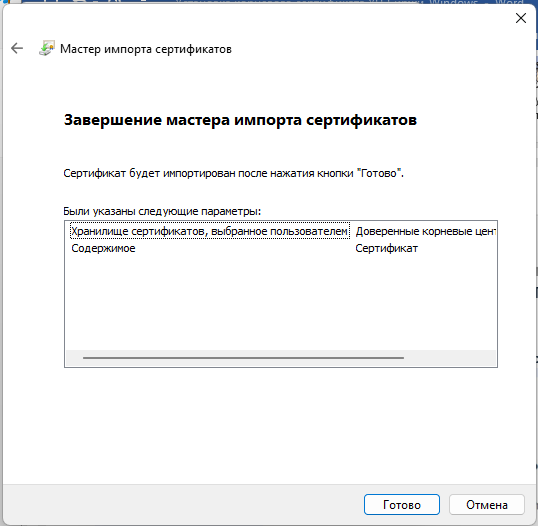
Task: Click the Завершение мастера импорта heading
Action: pos(240,120)
